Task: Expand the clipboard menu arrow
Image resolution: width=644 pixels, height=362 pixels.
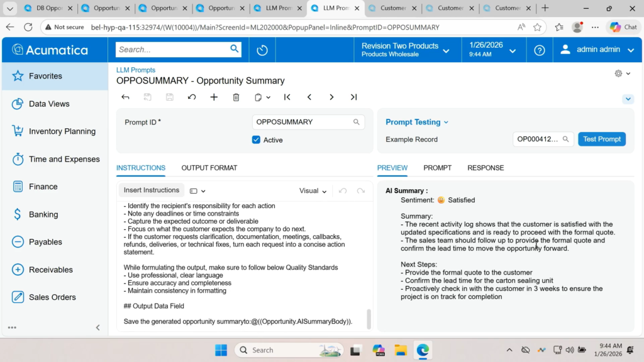Action: point(269,97)
